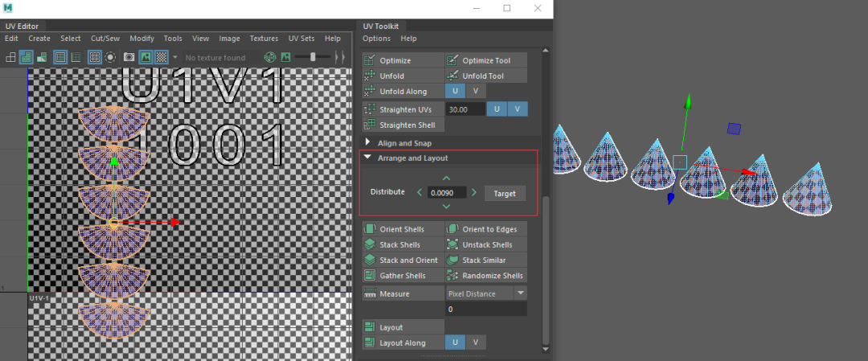Click the dimmed grid display icon
Viewport: 868px width, 361px height.
click(x=76, y=57)
